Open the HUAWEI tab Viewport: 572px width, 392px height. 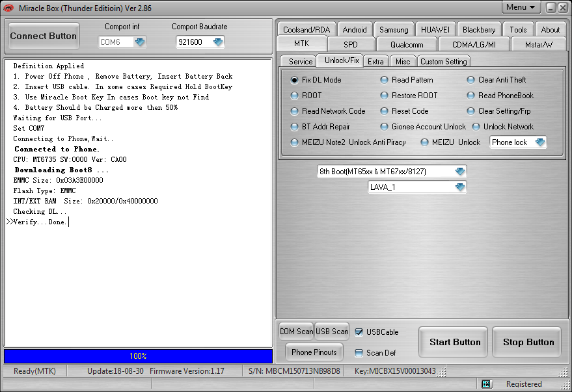tap(435, 29)
